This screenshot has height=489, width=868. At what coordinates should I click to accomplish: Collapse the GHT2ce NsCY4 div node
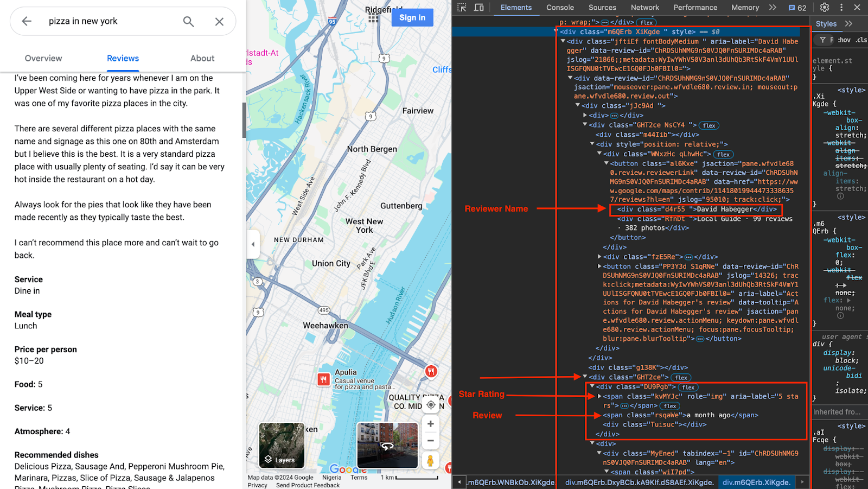585,125
